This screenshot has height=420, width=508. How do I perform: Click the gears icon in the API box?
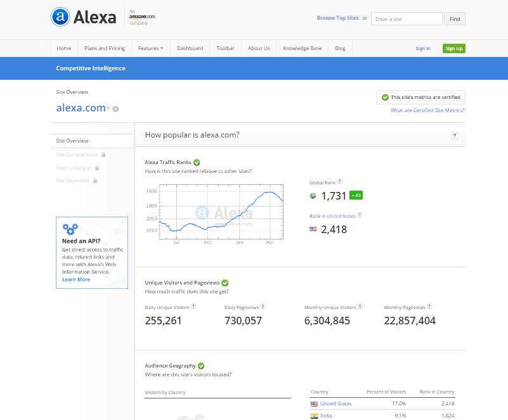[70, 229]
